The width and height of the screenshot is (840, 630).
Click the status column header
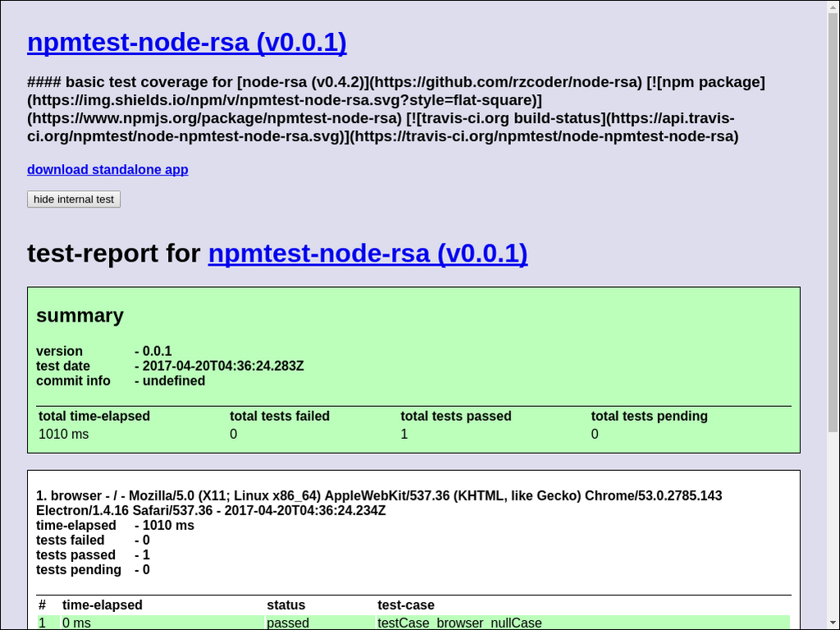[x=285, y=605]
